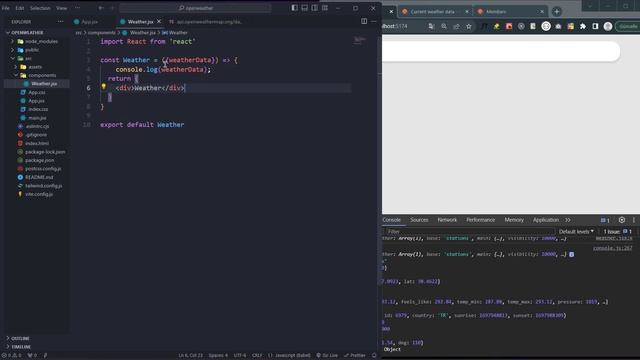Click the red extension icon in Chrome toolbar

tap(509, 27)
